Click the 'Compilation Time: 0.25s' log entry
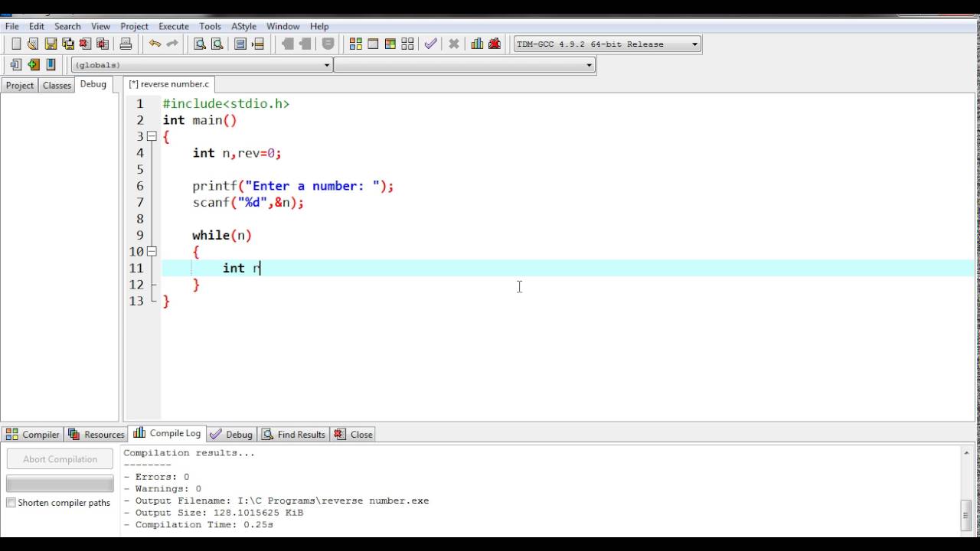Viewport: 980px width, 551px height. click(198, 525)
